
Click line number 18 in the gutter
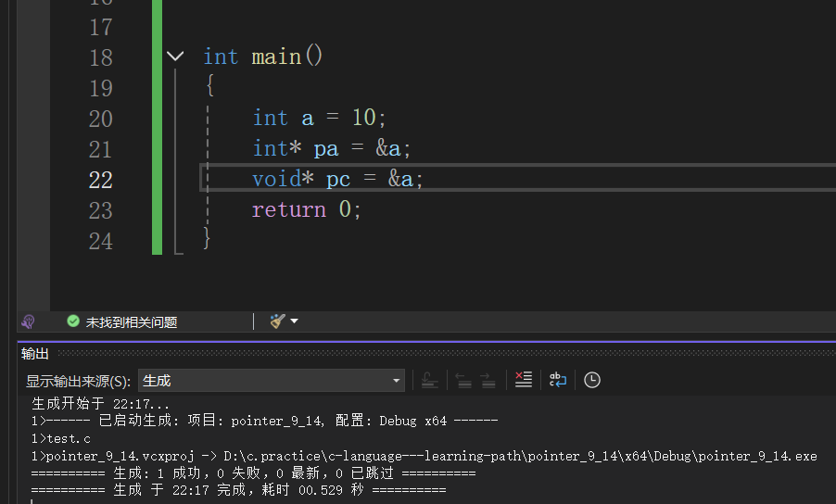(101, 57)
